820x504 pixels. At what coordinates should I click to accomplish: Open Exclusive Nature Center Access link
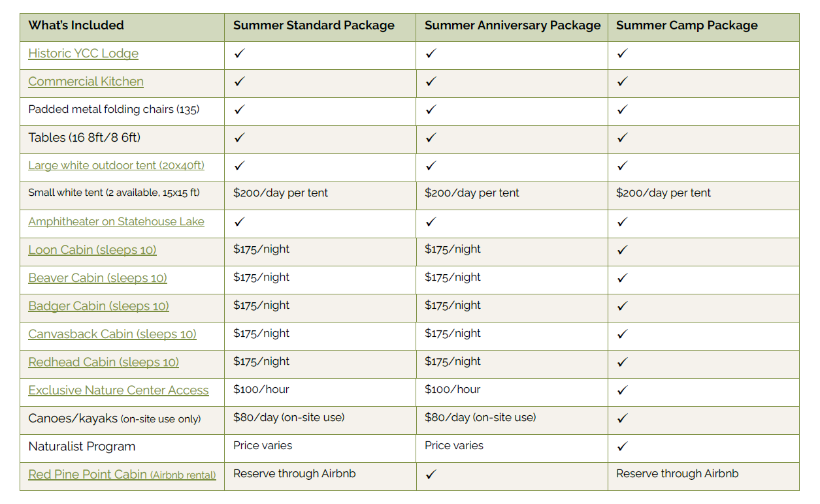(118, 390)
